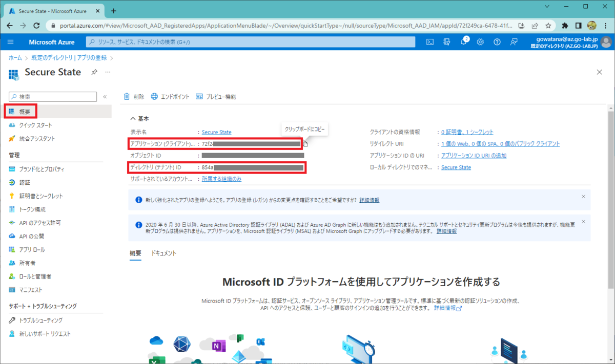The width and height of the screenshot is (615, 364).
Task: Open the Azure portal hamburger menu
Action: (x=11, y=42)
